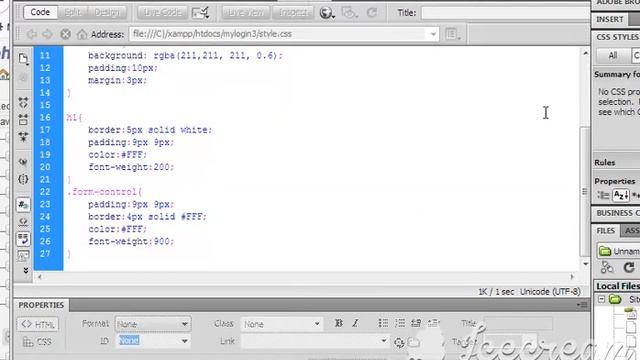Image resolution: width=640 pixels, height=360 pixels.
Task: Apply ordered list formatting
Action: coord(400,323)
